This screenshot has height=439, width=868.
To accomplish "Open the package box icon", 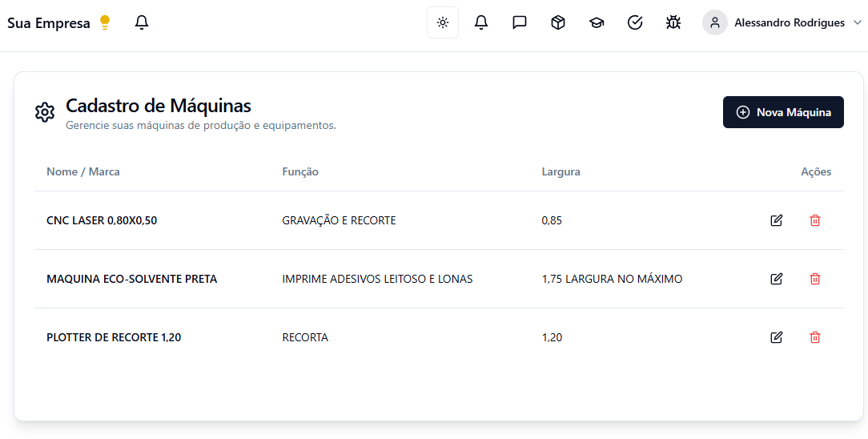I will (x=558, y=22).
